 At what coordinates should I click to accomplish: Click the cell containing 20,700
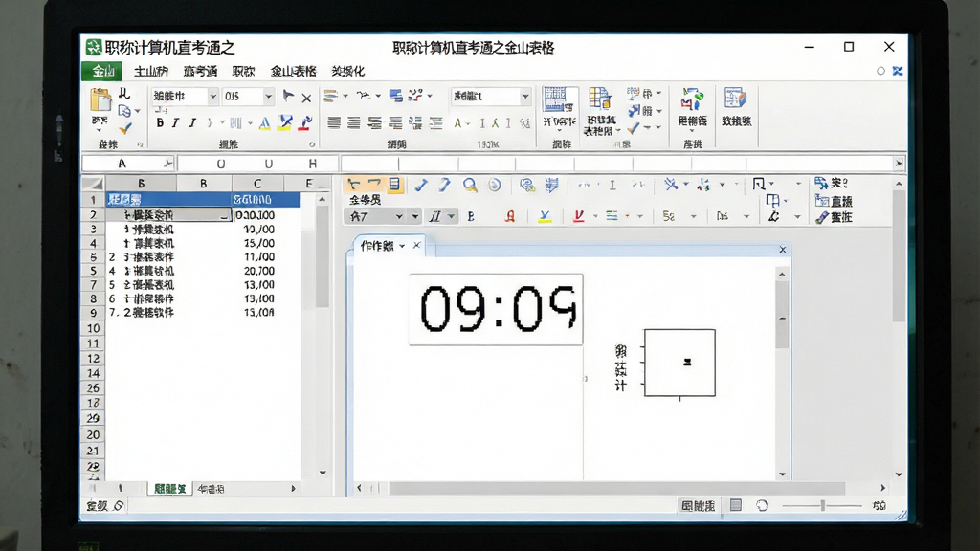click(259, 271)
